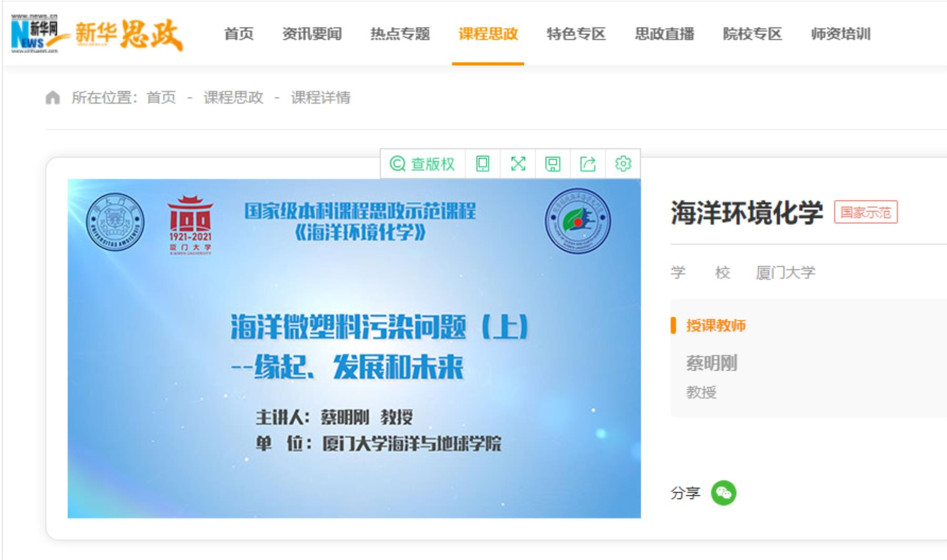Viewport: 947px width, 560px height.
Task: Click the 查版权 copyright check button
Action: 422,164
